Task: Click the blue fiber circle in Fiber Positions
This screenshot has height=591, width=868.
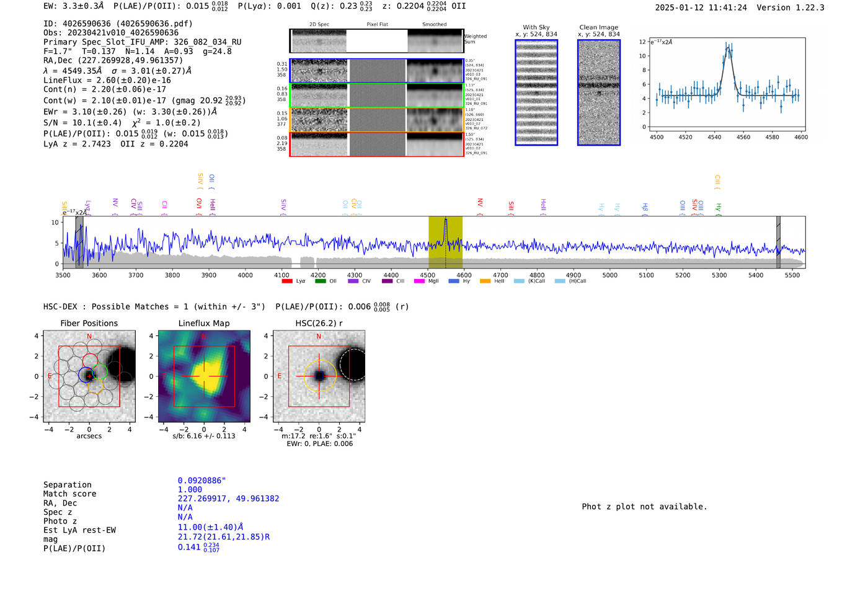Action: point(87,375)
